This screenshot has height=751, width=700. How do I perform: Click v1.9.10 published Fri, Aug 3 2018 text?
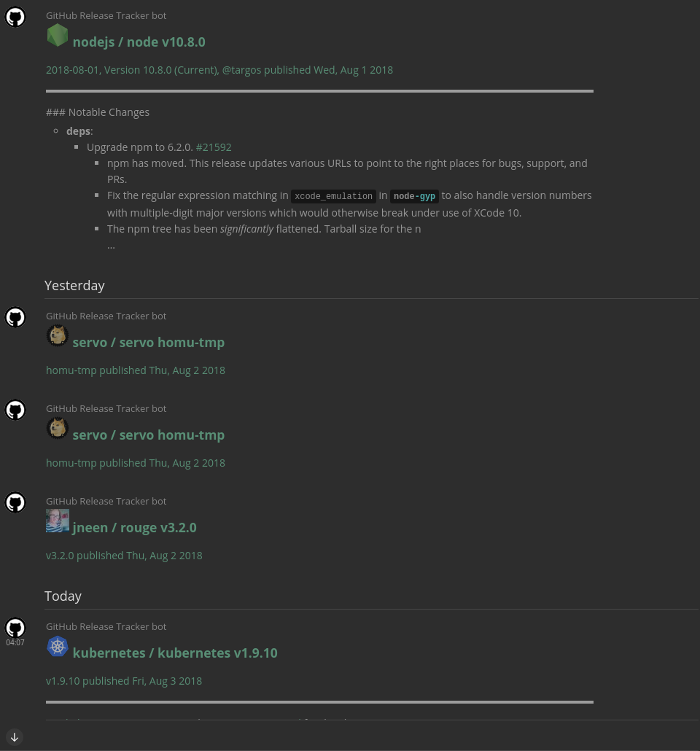click(x=124, y=680)
